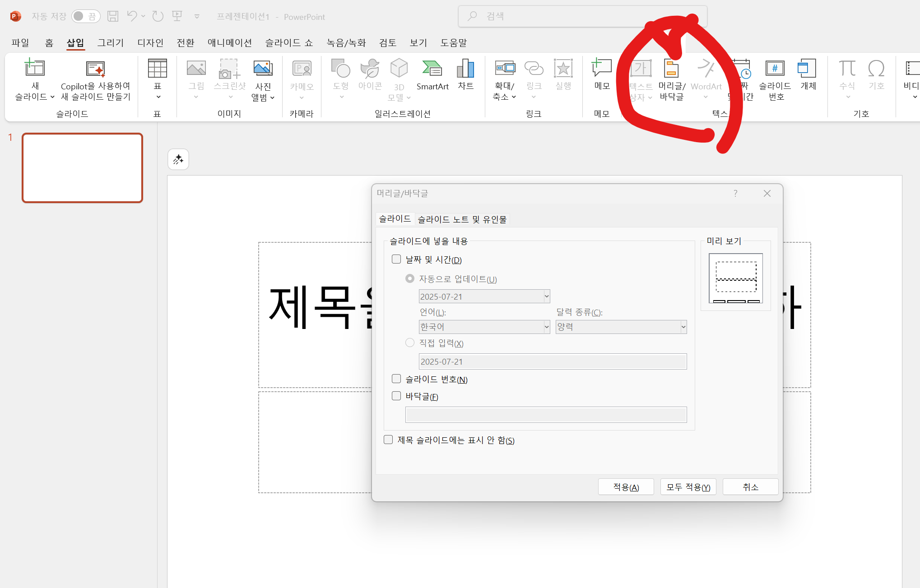Toggle 자동 저장 autosave switch
This screenshot has height=588, width=920.
pos(86,16)
